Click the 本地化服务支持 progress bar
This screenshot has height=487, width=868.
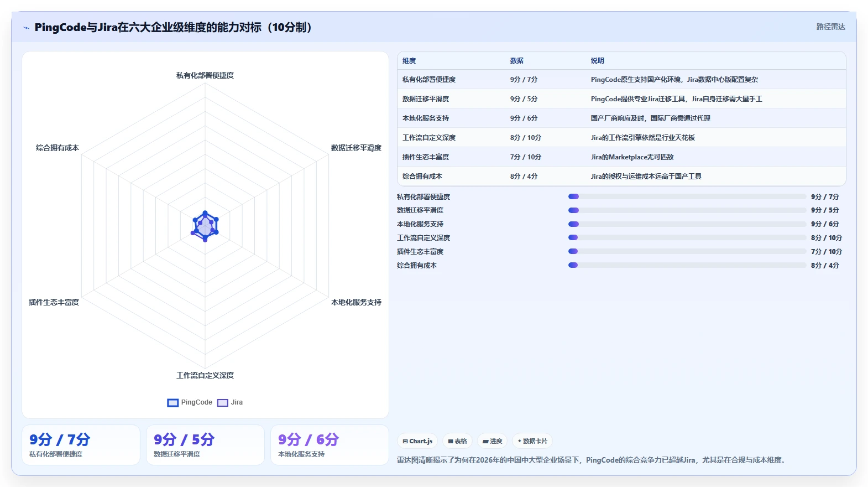687,224
